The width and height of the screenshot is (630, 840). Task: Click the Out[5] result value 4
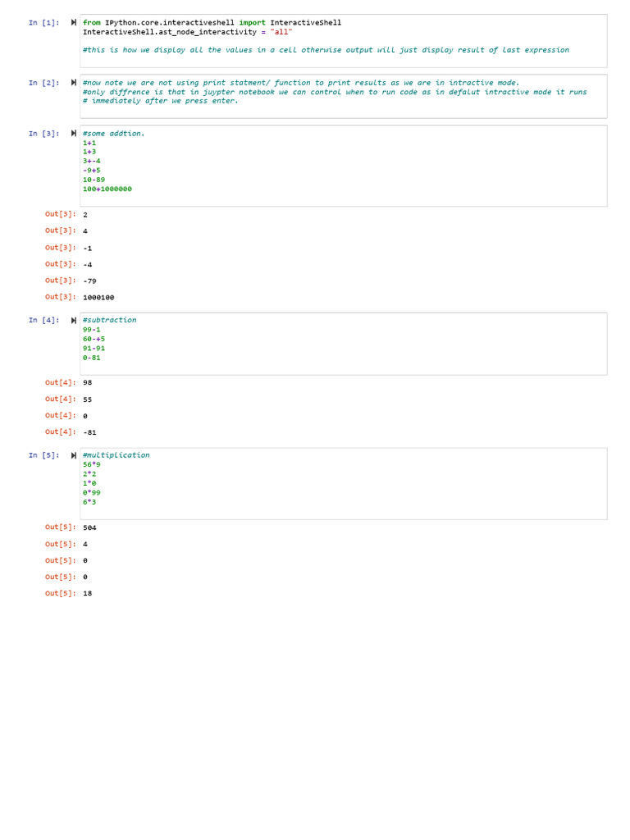tap(85, 545)
